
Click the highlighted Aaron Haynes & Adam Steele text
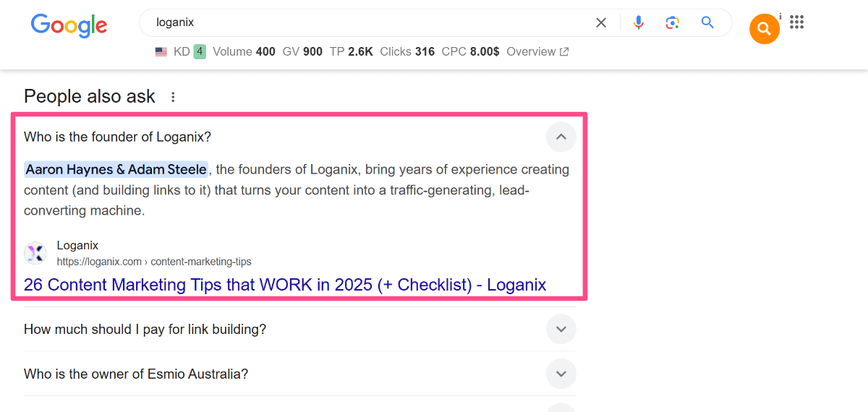pyautogui.click(x=116, y=170)
